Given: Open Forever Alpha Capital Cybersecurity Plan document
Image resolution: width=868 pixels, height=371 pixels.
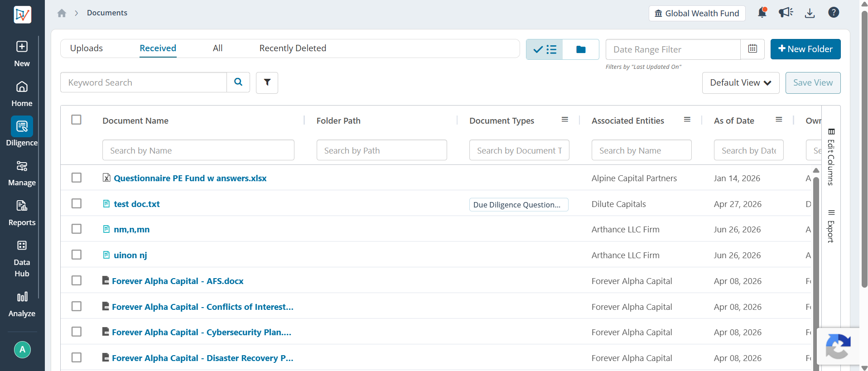Looking at the screenshot, I should point(202,332).
